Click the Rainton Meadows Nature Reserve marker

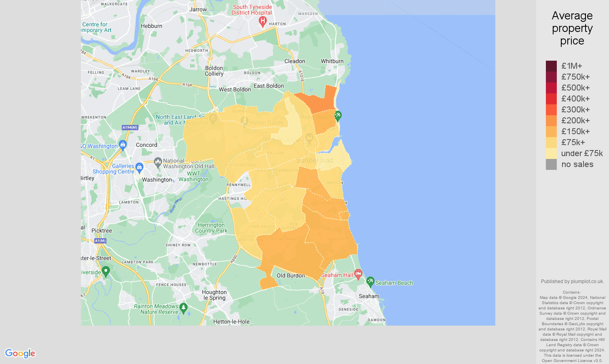(x=183, y=309)
